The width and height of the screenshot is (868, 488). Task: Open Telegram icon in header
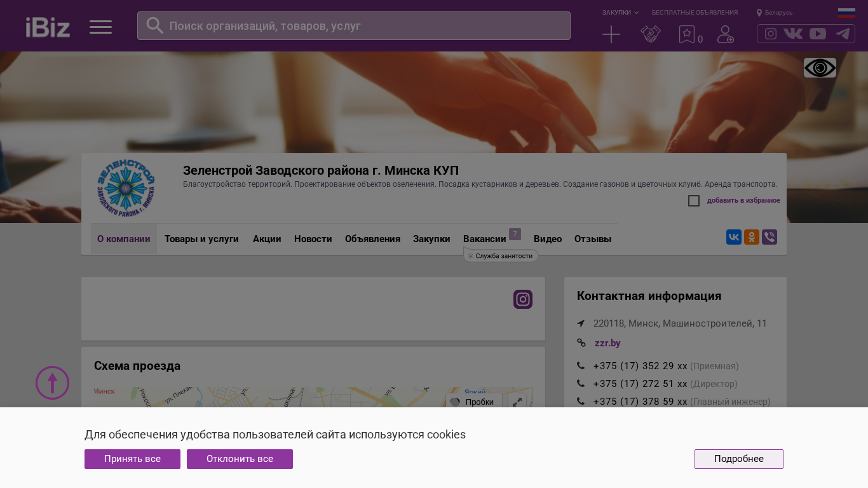tap(843, 34)
